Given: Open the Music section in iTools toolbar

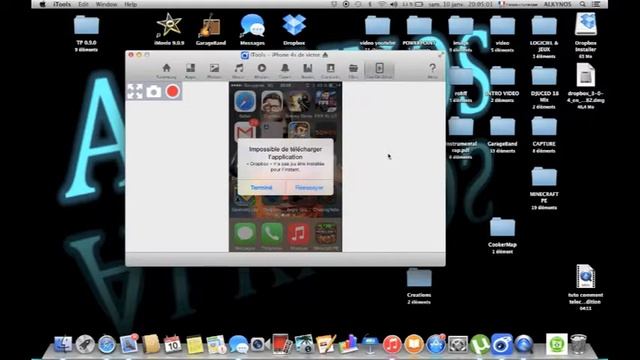Looking at the screenshot, I should (x=238, y=71).
